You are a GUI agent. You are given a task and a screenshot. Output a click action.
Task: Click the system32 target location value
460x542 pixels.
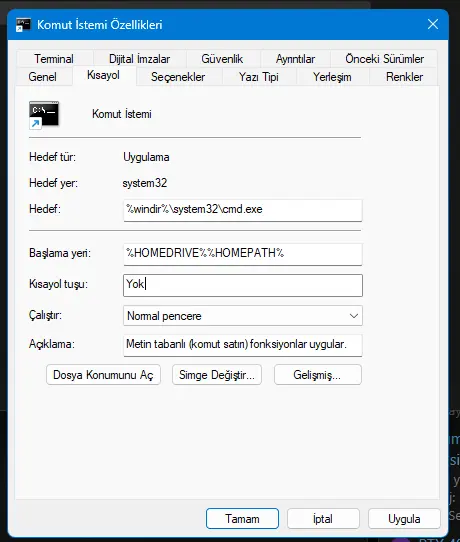coord(144,183)
